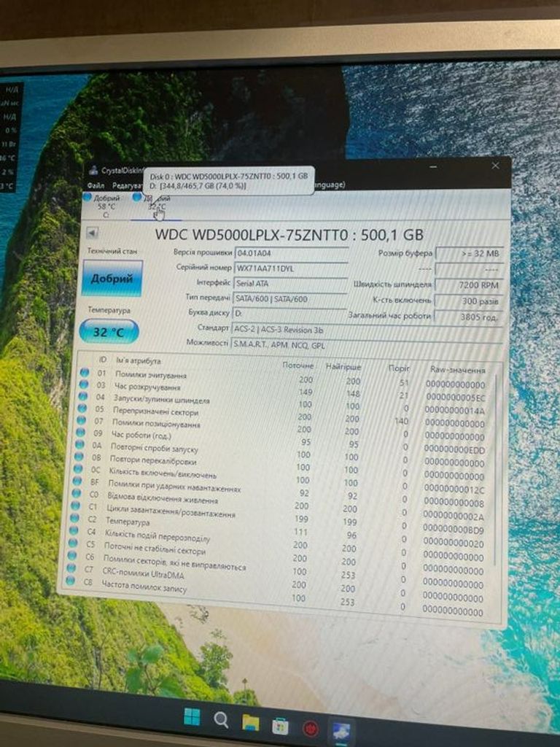
Task: Click the firmware version field 04.01A04
Action: 290,252
